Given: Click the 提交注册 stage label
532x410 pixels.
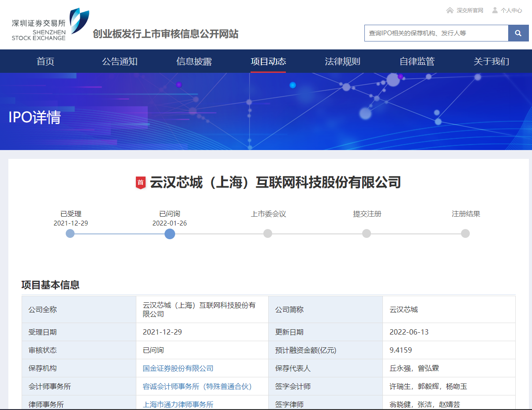Looking at the screenshot, I should [367, 214].
